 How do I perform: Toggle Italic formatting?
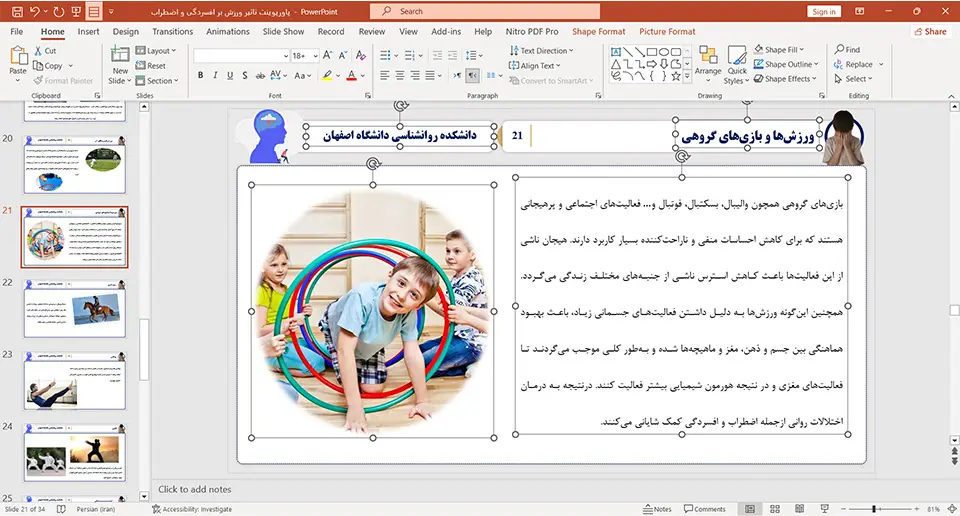click(x=215, y=75)
